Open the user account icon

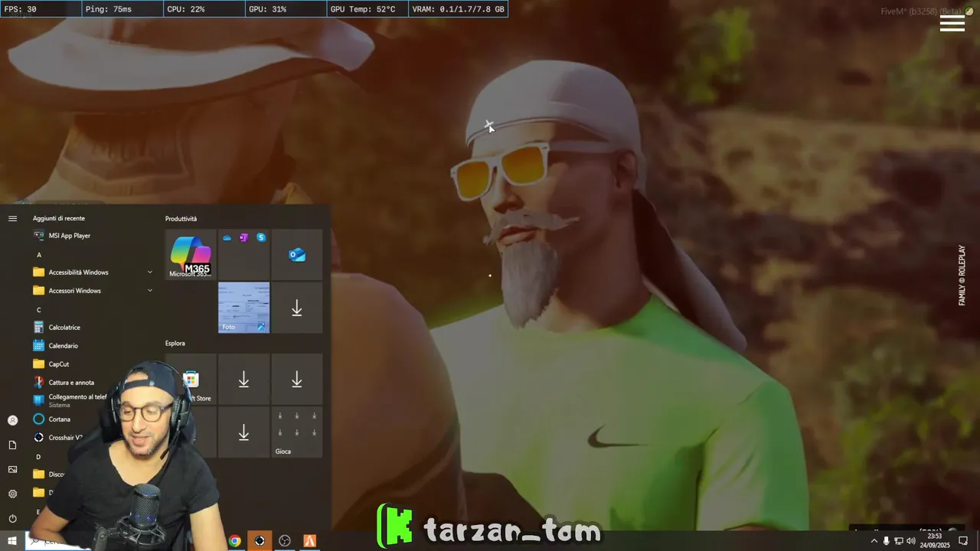point(12,420)
